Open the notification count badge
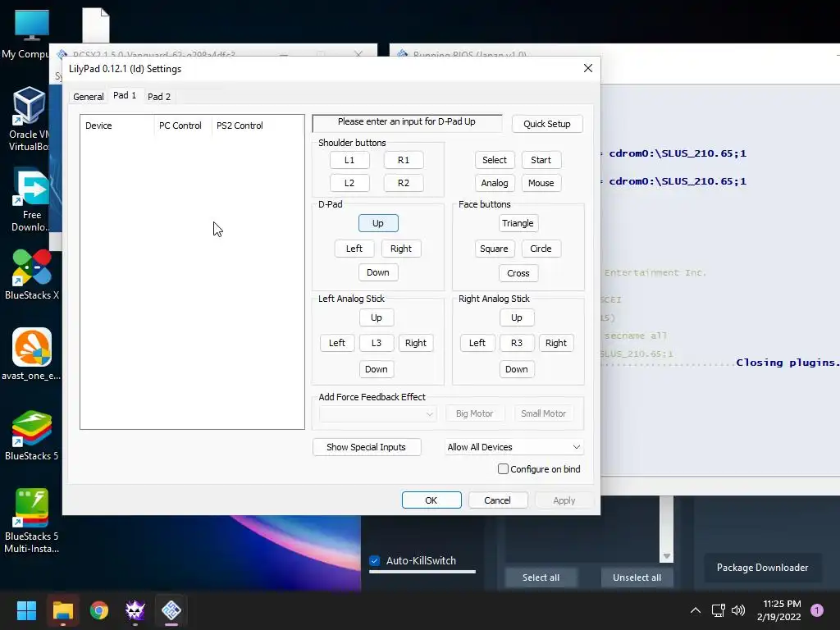The height and width of the screenshot is (630, 840). [817, 610]
